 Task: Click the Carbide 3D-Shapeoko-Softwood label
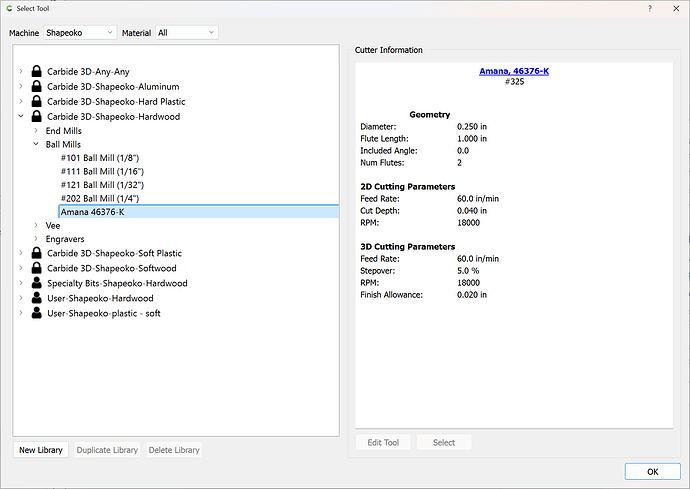pos(112,268)
